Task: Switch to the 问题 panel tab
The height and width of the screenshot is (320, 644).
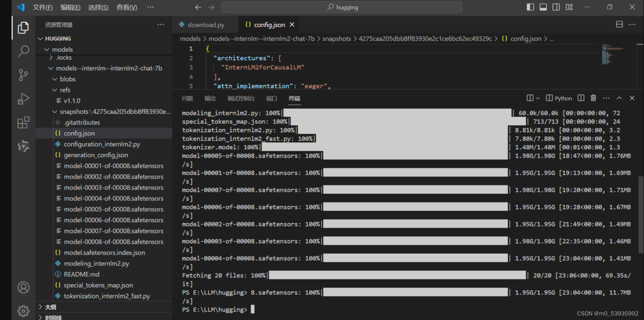Action: [187, 98]
